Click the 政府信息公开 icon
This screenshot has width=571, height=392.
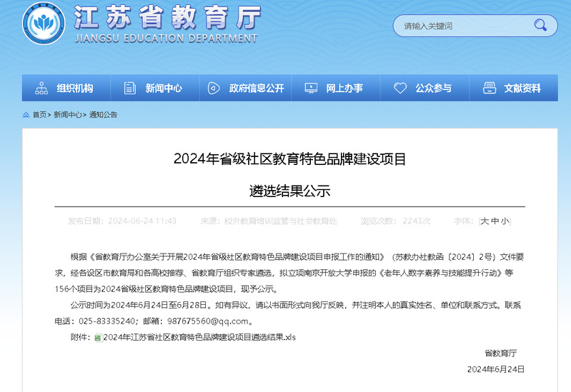tap(214, 89)
